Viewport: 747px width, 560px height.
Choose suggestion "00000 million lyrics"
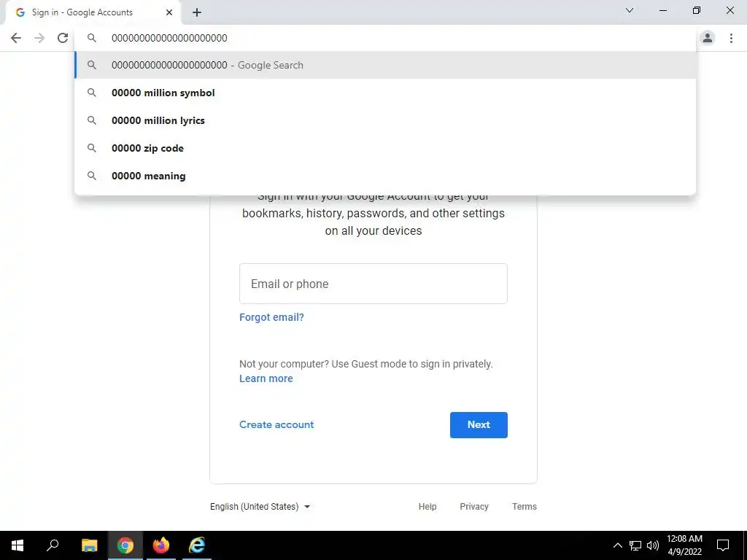tap(385, 120)
